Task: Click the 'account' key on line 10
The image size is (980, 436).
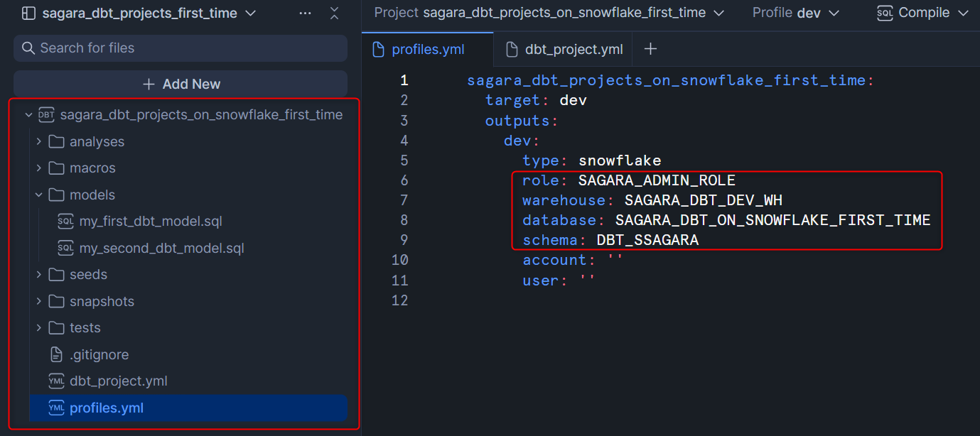Action: coord(554,260)
